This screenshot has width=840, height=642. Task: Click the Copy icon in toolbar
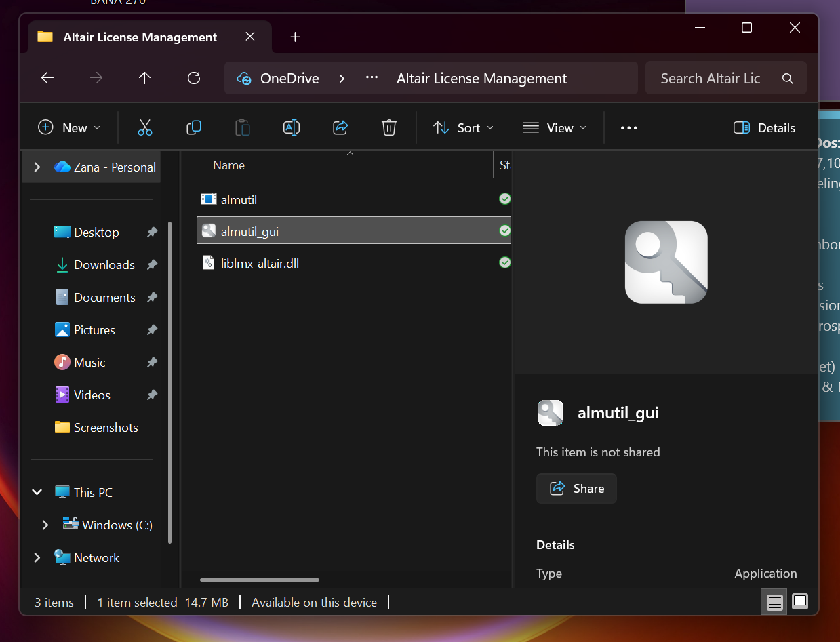[x=194, y=127]
